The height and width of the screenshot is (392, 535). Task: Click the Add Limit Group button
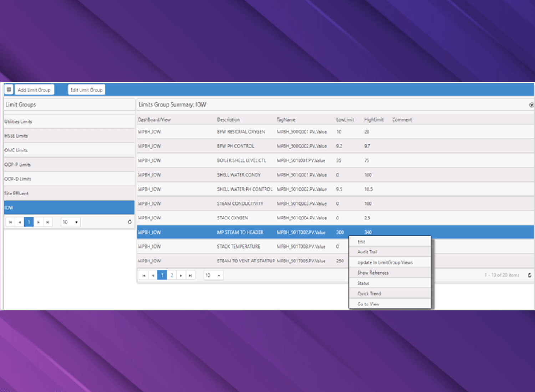tap(34, 90)
